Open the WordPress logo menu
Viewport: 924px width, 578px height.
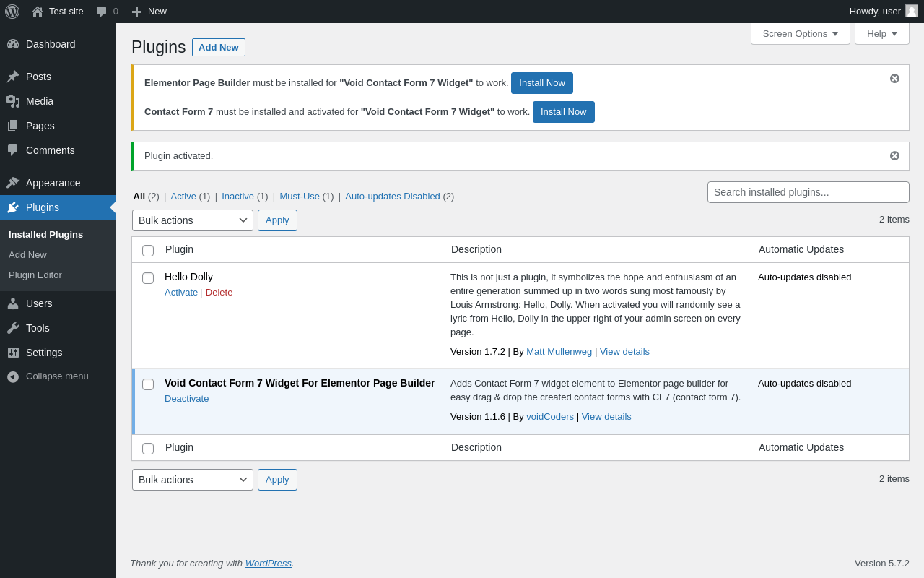12,12
